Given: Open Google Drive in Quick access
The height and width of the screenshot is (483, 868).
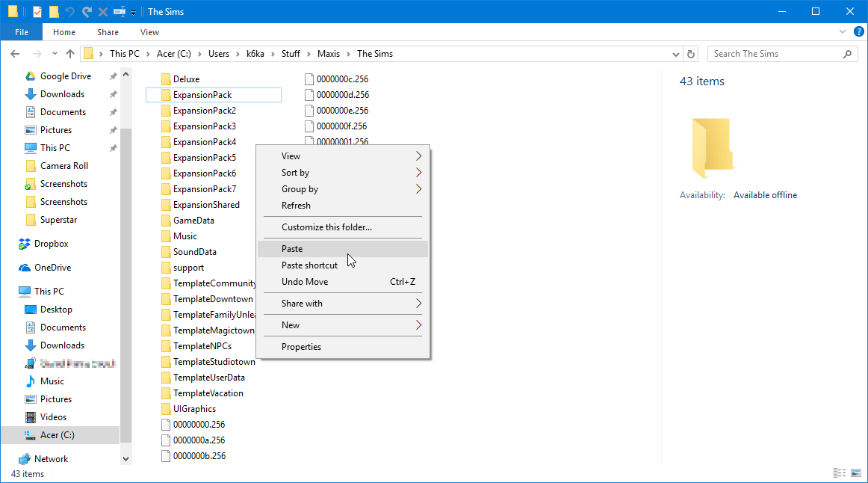Looking at the screenshot, I should click(65, 76).
